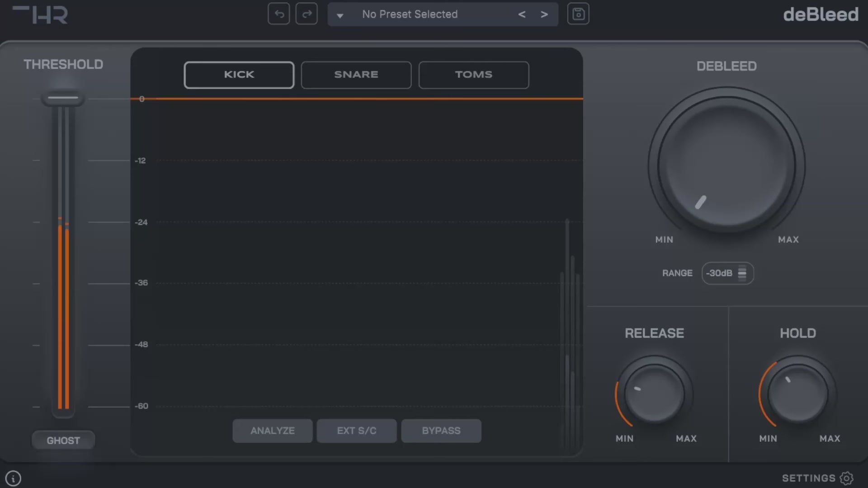Open the preset dropdown arrow

340,15
